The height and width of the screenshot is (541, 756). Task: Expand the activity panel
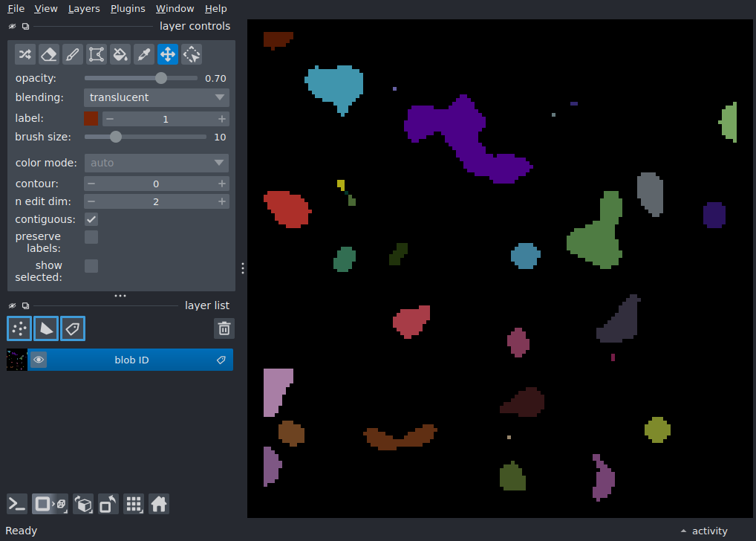point(705,531)
